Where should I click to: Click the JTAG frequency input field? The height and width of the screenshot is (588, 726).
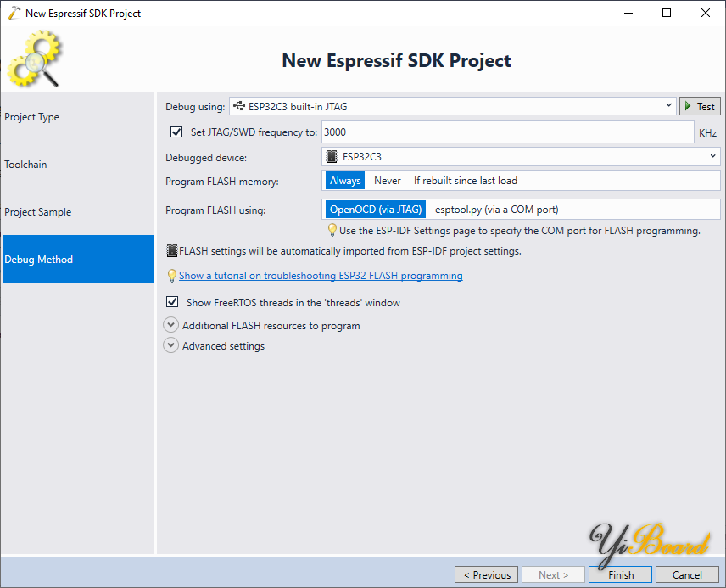click(507, 132)
